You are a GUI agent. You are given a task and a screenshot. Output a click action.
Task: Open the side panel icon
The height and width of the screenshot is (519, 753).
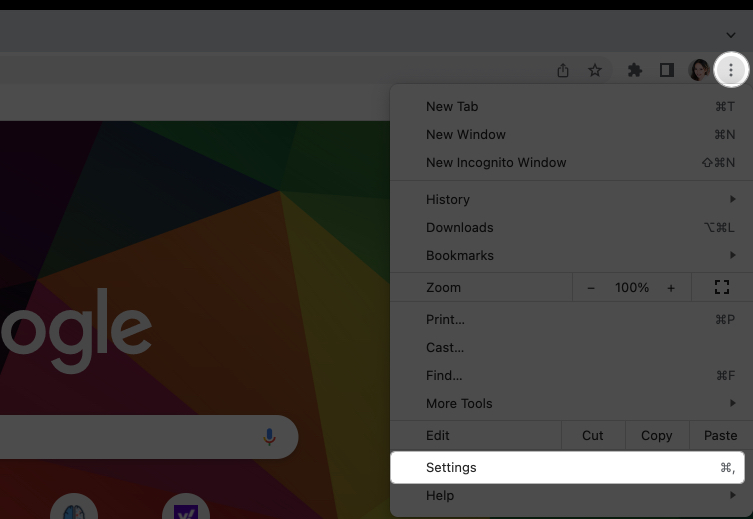(x=667, y=70)
